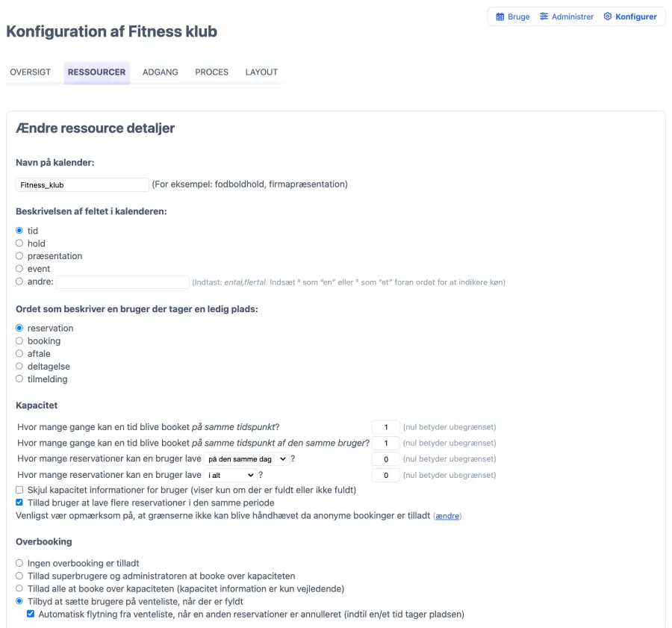
Task: Click the Konfigurer gear icon
Action: [608, 16]
